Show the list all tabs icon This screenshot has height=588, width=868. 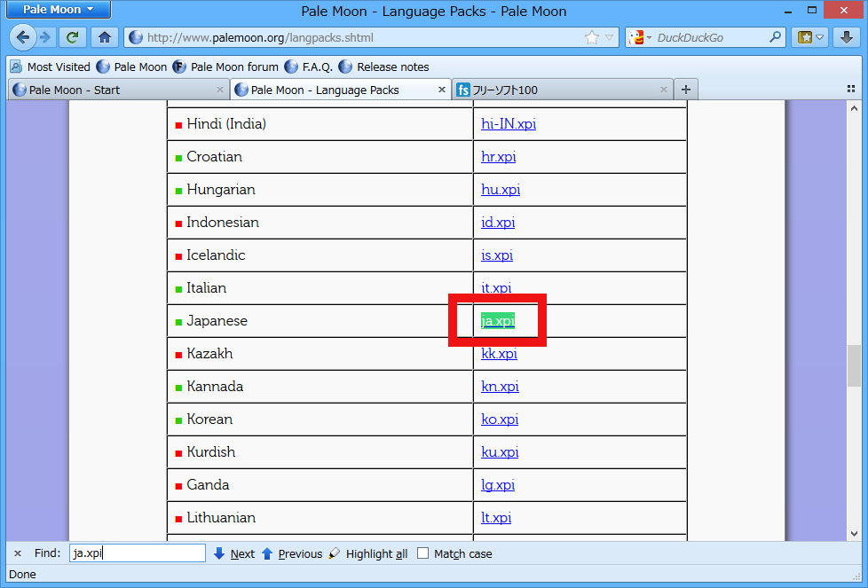(851, 89)
